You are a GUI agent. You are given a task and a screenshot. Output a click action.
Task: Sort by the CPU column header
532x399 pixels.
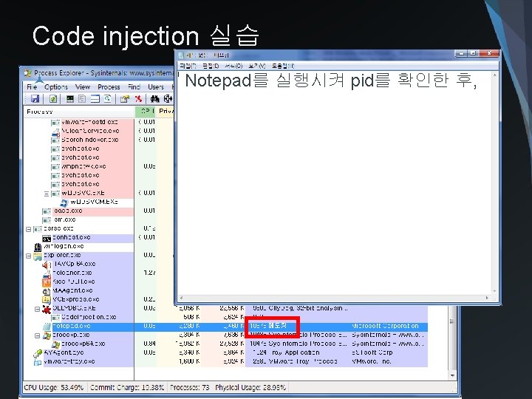coord(146,112)
